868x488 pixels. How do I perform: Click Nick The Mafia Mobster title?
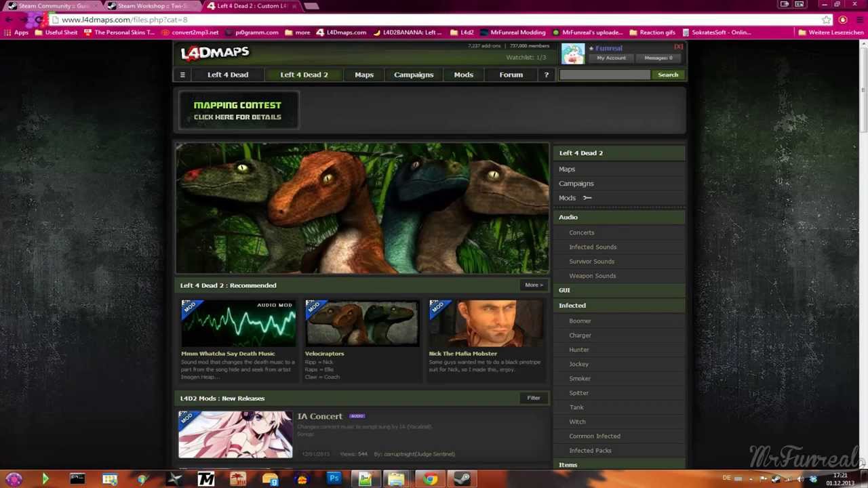click(x=462, y=353)
